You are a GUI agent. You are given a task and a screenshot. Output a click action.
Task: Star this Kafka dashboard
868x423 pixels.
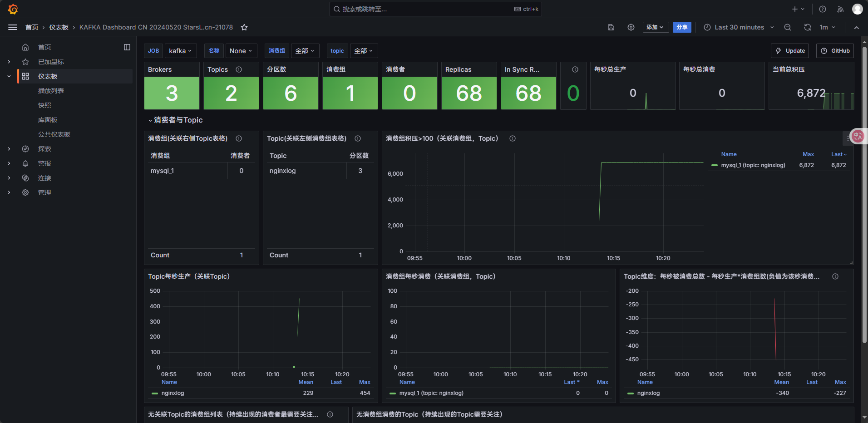coord(244,27)
